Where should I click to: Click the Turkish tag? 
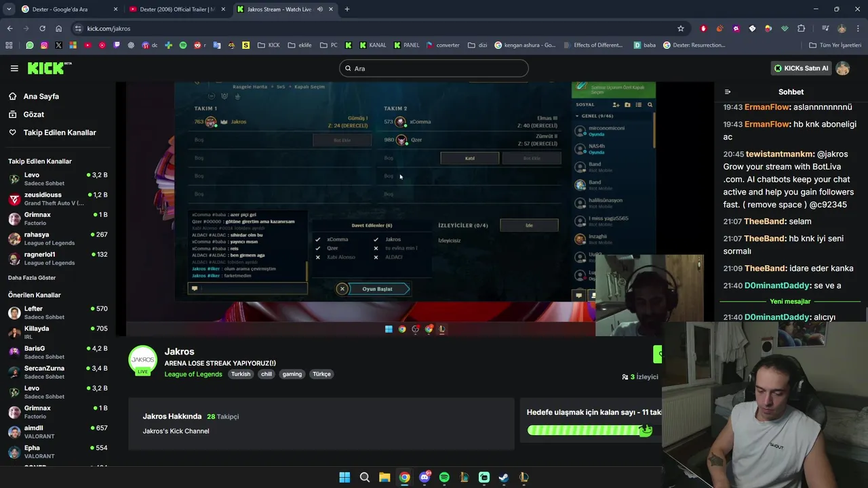coord(241,374)
